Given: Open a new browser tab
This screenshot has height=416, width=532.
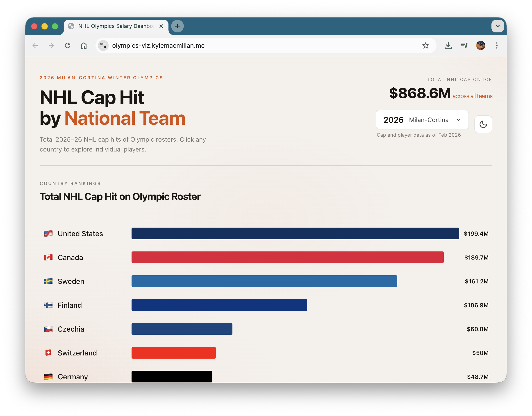Looking at the screenshot, I should coord(177,26).
